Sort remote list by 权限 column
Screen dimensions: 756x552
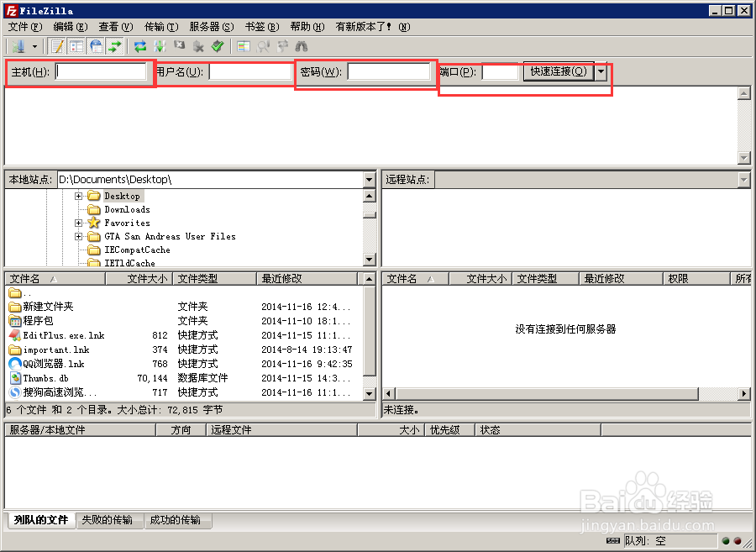696,279
